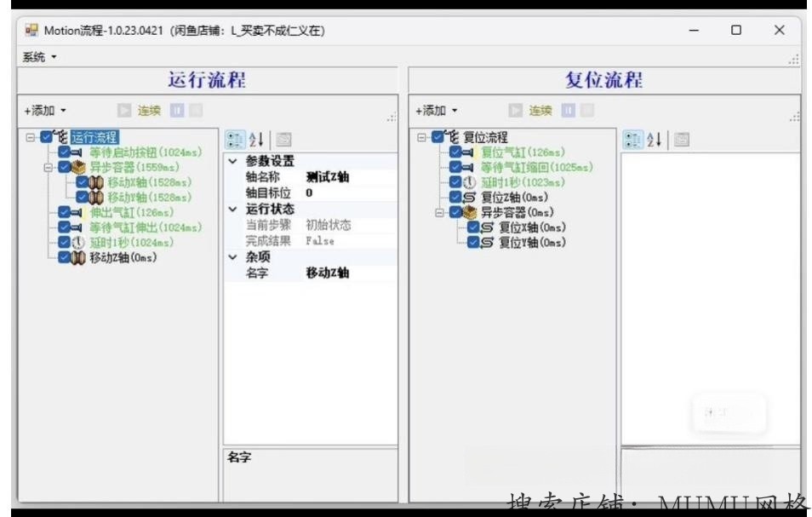Image resolution: width=812 pixels, height=517 pixels.
Task: Uncheck the 等待启动按钮 step checkbox
Action: click(x=64, y=152)
